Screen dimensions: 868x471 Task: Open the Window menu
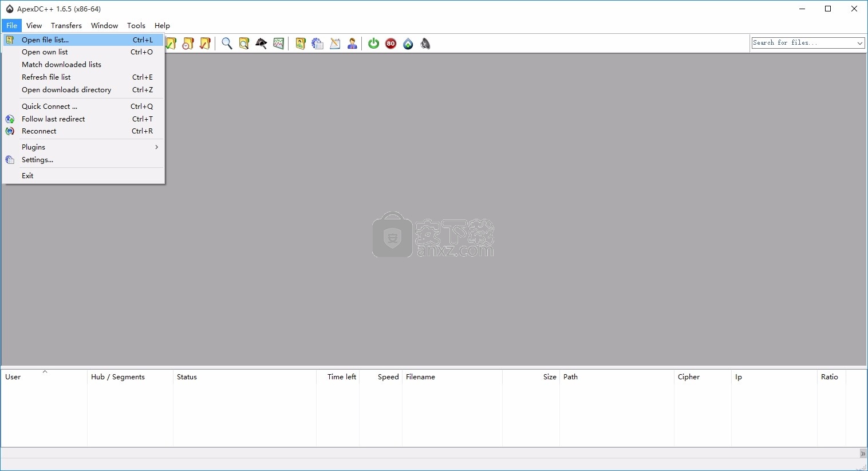104,25
